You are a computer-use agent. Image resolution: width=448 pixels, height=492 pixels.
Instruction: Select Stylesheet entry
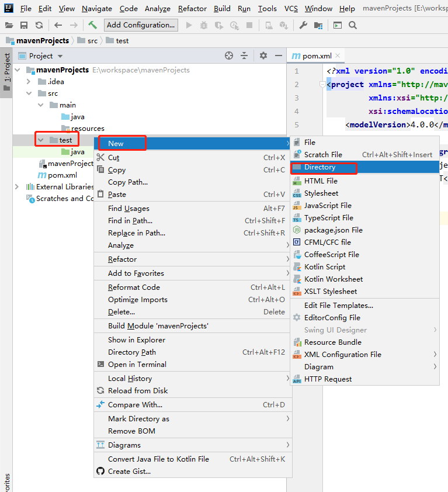pyautogui.click(x=364, y=193)
